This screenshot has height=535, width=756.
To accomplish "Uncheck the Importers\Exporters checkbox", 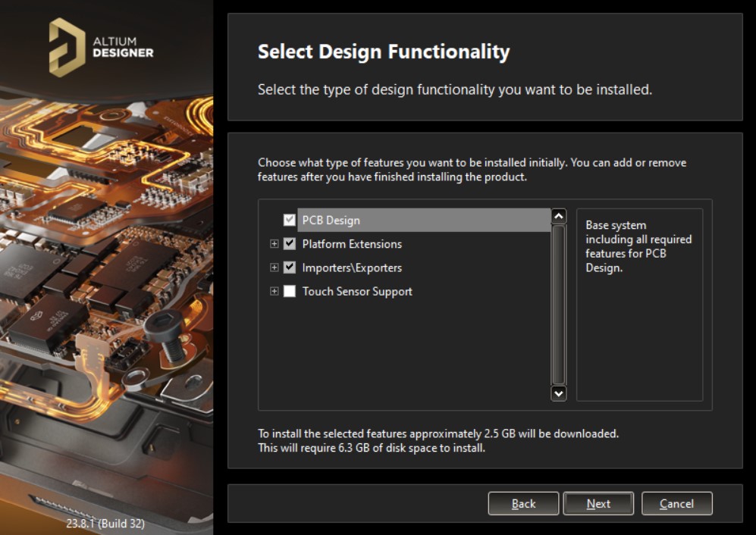I will click(x=289, y=267).
